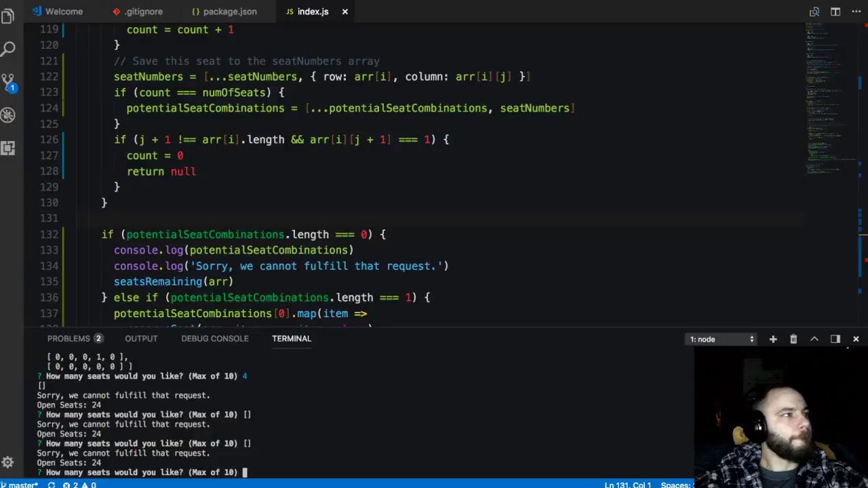Click line number 126 in the gutter
This screenshot has width=868, height=488.
click(48, 140)
